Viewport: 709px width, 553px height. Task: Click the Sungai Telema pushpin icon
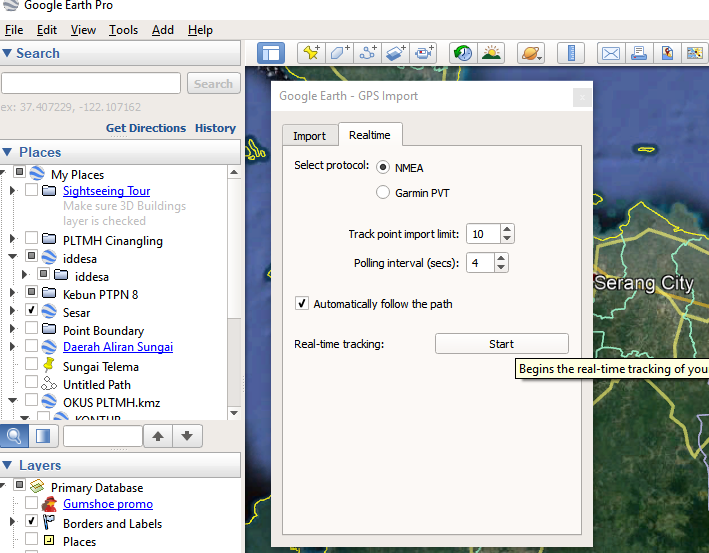48,364
